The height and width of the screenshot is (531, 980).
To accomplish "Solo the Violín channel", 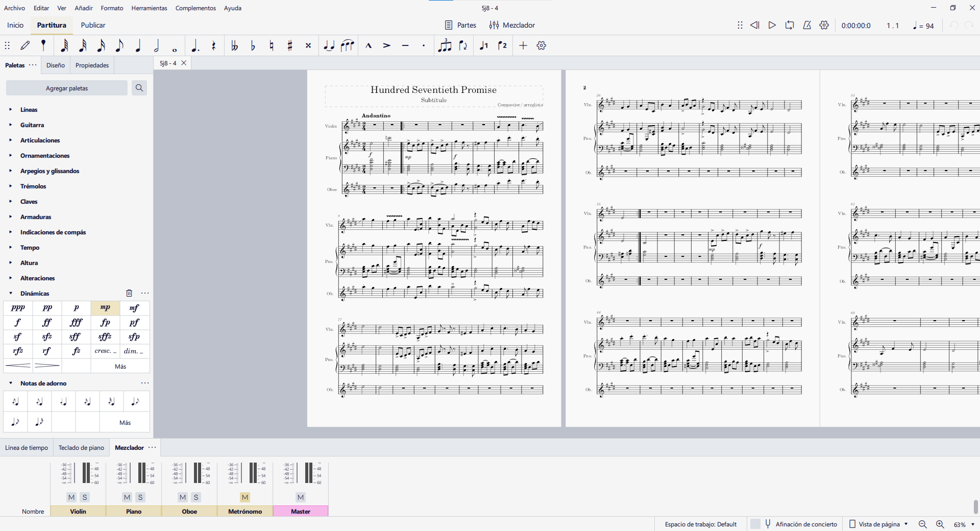I will [x=85, y=497].
